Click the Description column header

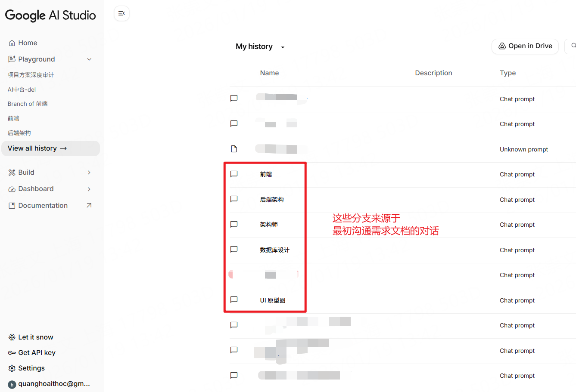click(433, 73)
